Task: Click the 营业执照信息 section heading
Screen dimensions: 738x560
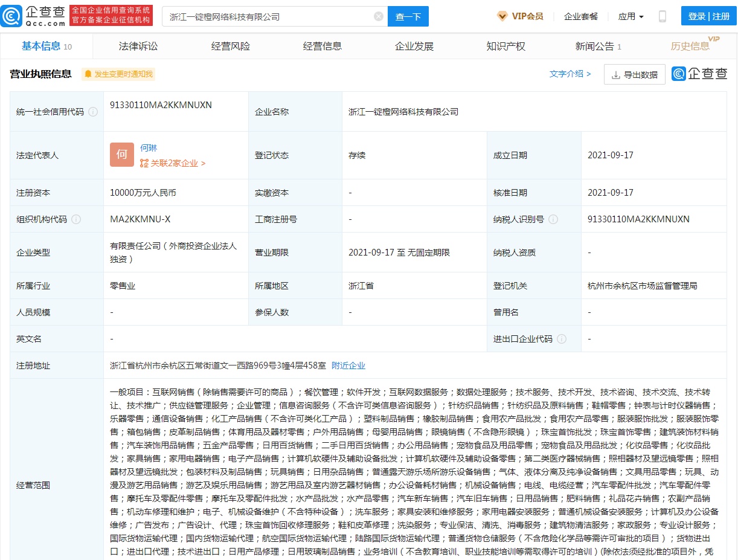Action: click(x=41, y=74)
